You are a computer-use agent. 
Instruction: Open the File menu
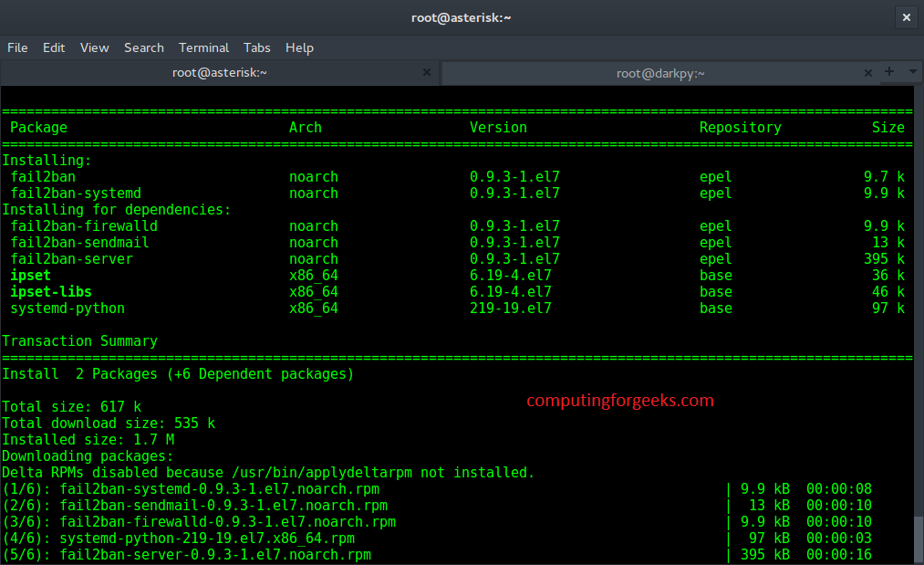17,47
